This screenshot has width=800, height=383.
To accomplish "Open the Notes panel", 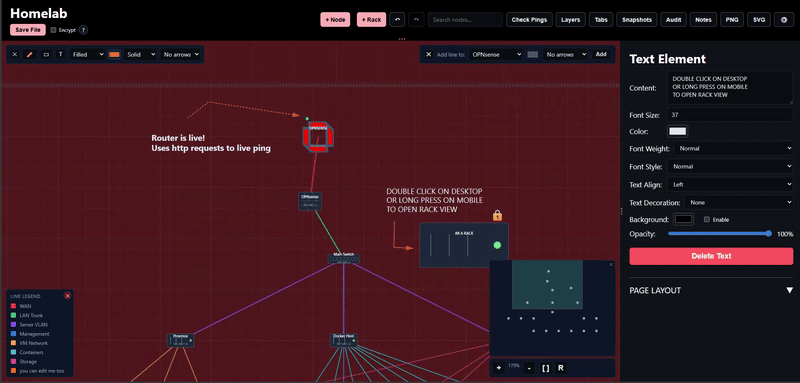I will 703,20.
